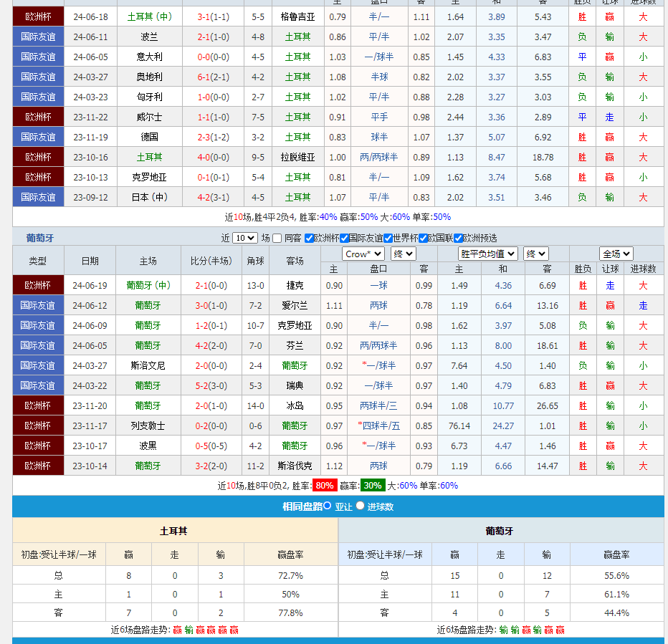668x644 pixels.
Task: Click the green 30% 赢率 badge
Action: [372, 486]
